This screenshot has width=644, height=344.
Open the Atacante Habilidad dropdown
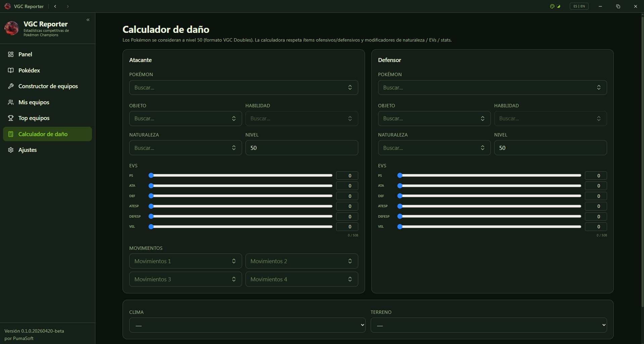tap(302, 118)
